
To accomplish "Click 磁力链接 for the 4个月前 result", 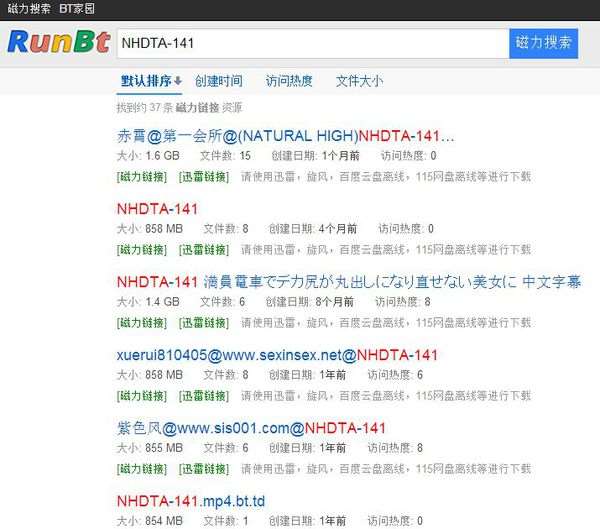I will [x=142, y=250].
